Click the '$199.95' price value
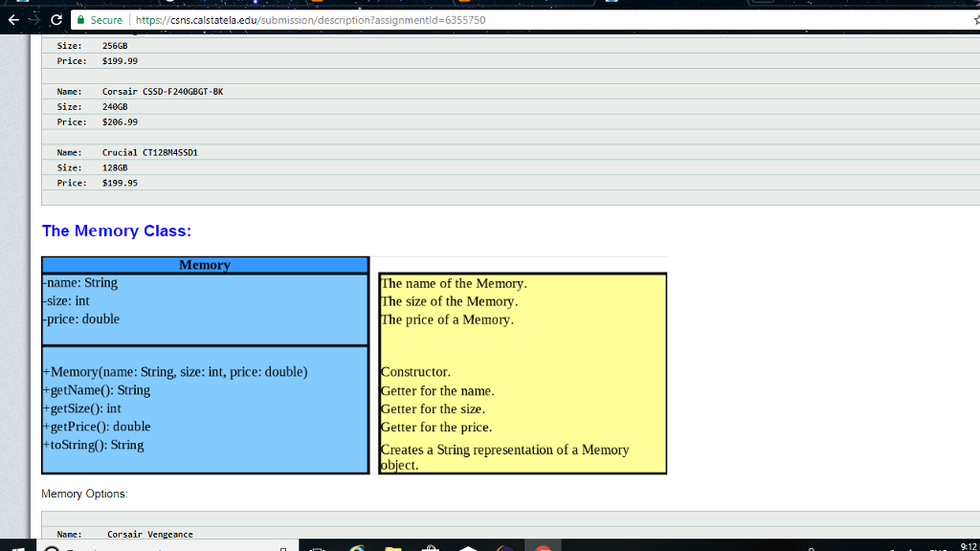 [x=120, y=183]
